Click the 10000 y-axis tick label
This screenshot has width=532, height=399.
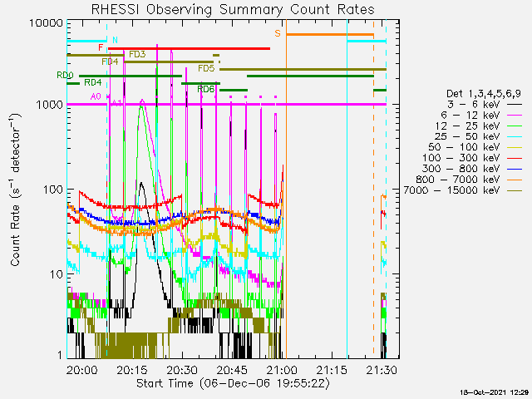(x=47, y=23)
